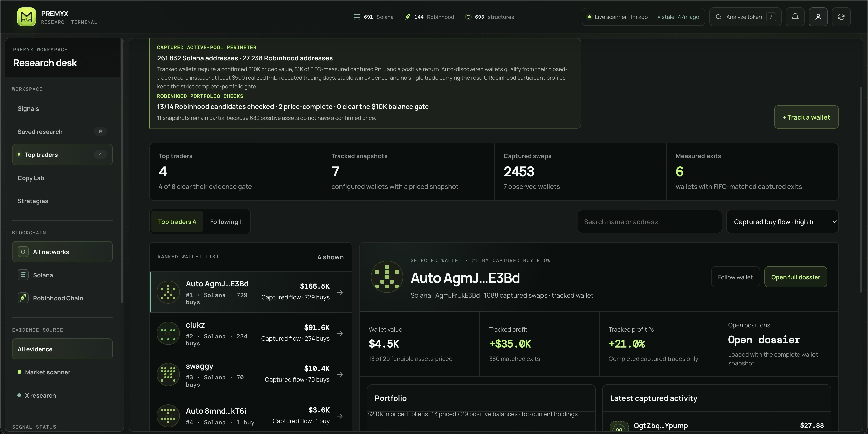Viewport: 868px width, 434px height.
Task: Click the Portfolio section heading
Action: click(391, 398)
